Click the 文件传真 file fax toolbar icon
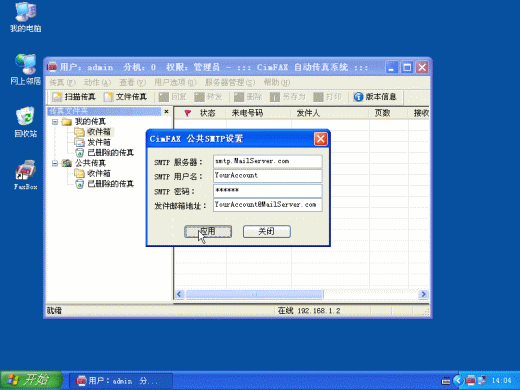 (108, 97)
